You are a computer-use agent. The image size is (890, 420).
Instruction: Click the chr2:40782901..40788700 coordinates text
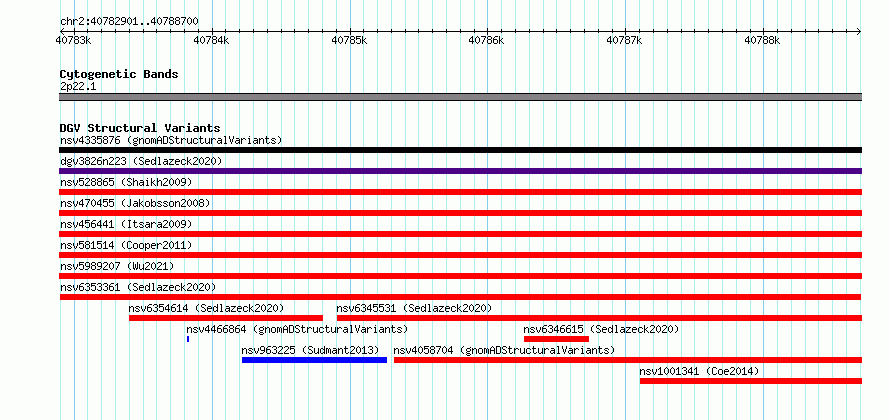click(129, 22)
